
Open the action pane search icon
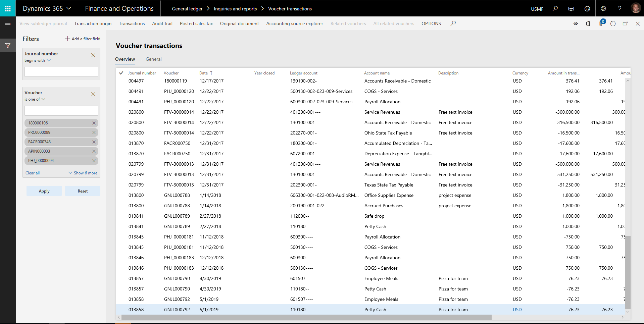453,23
